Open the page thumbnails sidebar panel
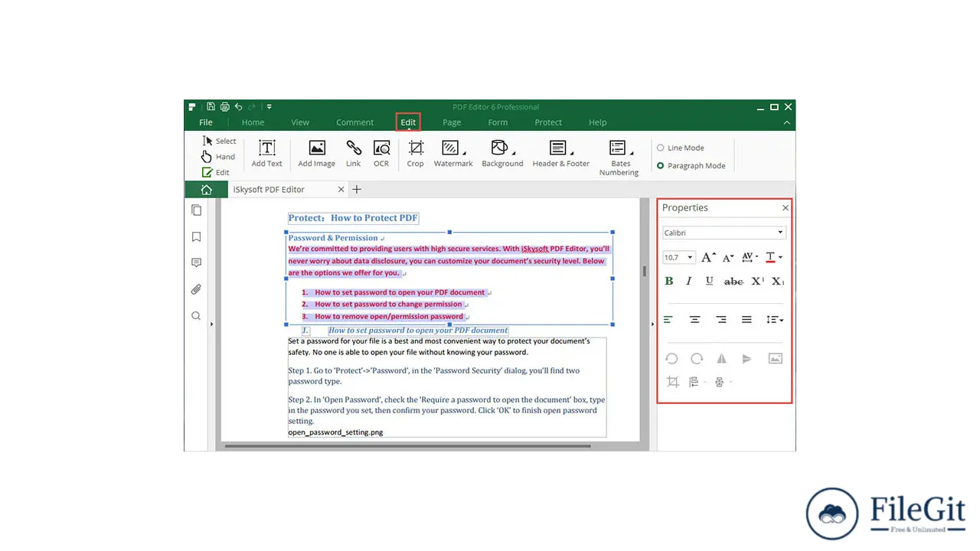The image size is (980, 551). coord(196,210)
